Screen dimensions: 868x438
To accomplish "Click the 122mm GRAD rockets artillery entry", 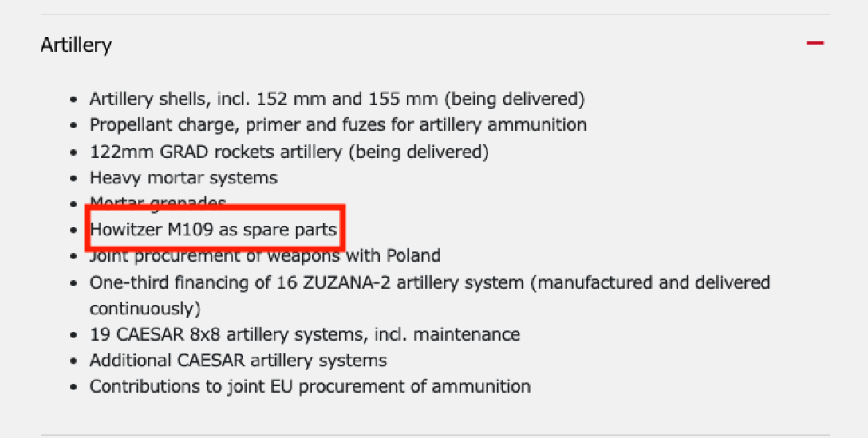I will 289,151.
